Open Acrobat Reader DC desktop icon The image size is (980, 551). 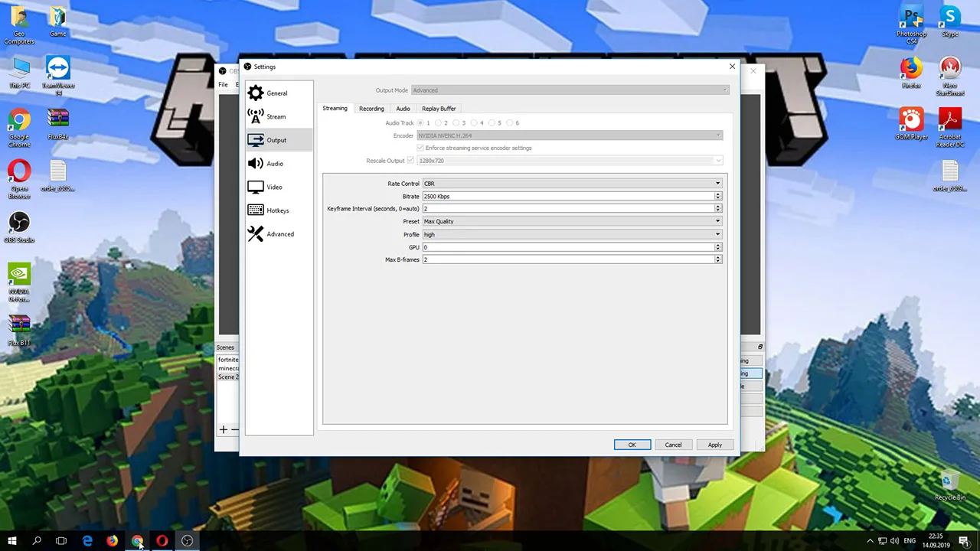(950, 128)
